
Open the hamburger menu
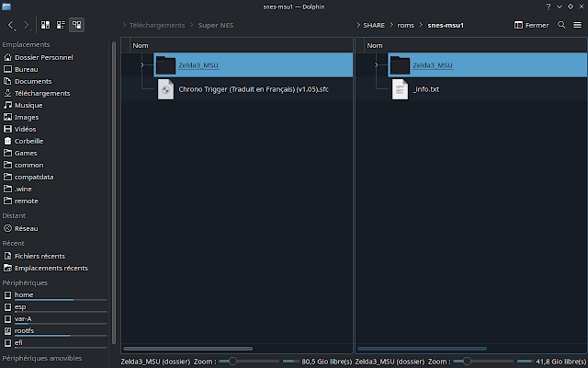[x=578, y=25]
